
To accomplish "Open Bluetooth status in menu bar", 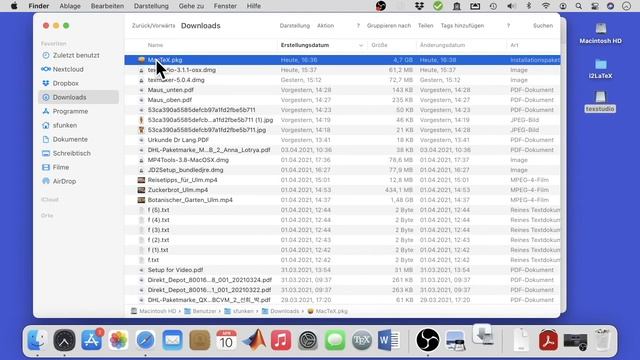I will tap(529, 6).
